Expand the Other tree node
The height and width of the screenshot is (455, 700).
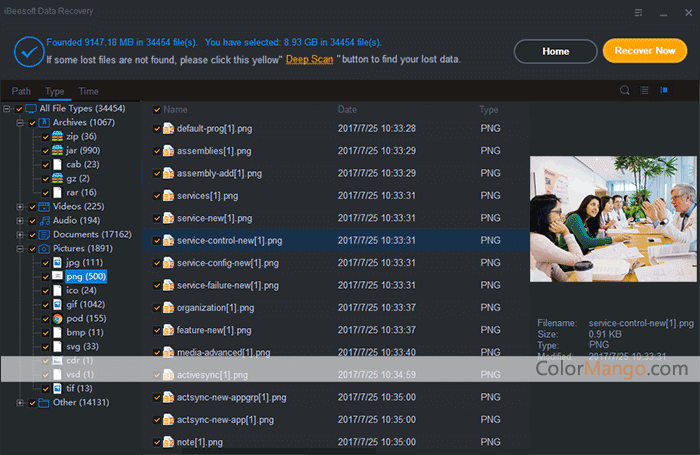pos(20,402)
